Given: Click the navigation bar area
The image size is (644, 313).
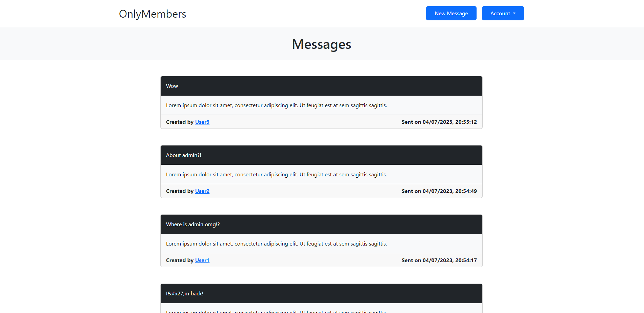Looking at the screenshot, I should tap(322, 13).
